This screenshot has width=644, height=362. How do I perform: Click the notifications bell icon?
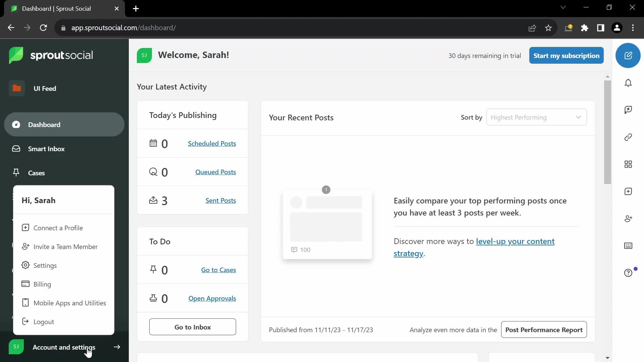pos(629,83)
